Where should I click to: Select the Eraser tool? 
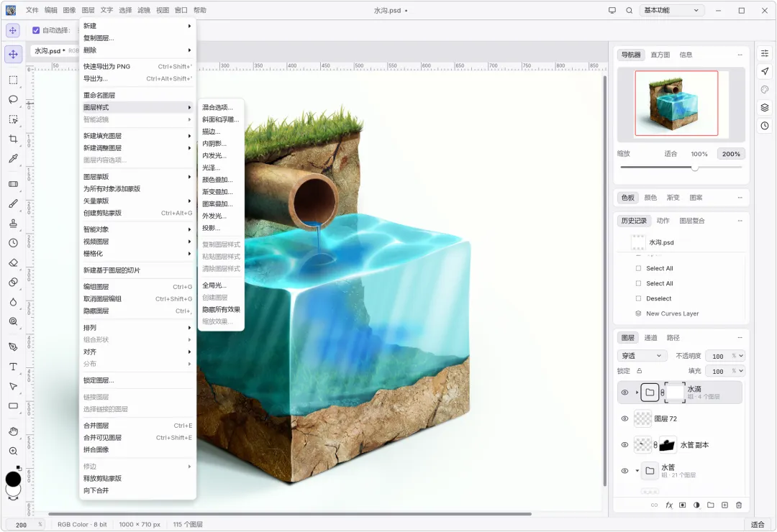(14, 262)
